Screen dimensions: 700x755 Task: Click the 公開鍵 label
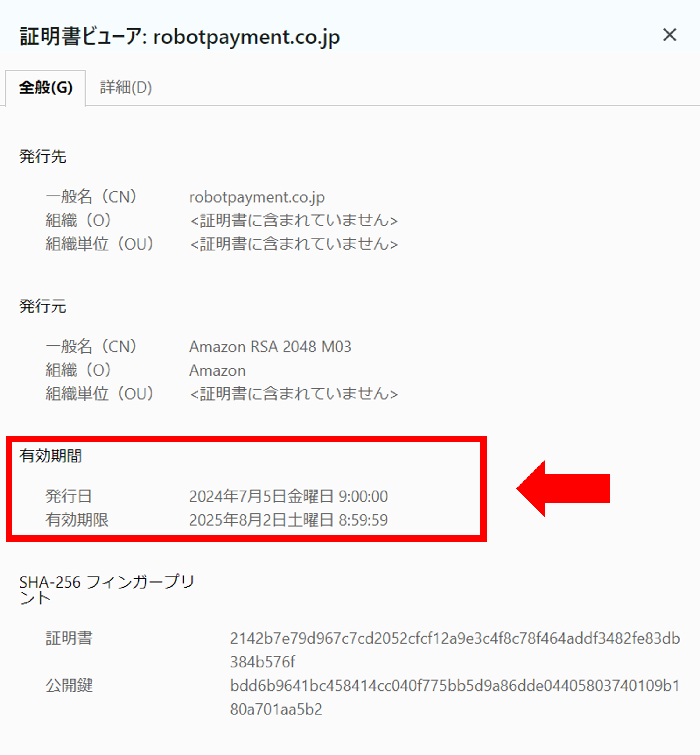pyautogui.click(x=69, y=685)
